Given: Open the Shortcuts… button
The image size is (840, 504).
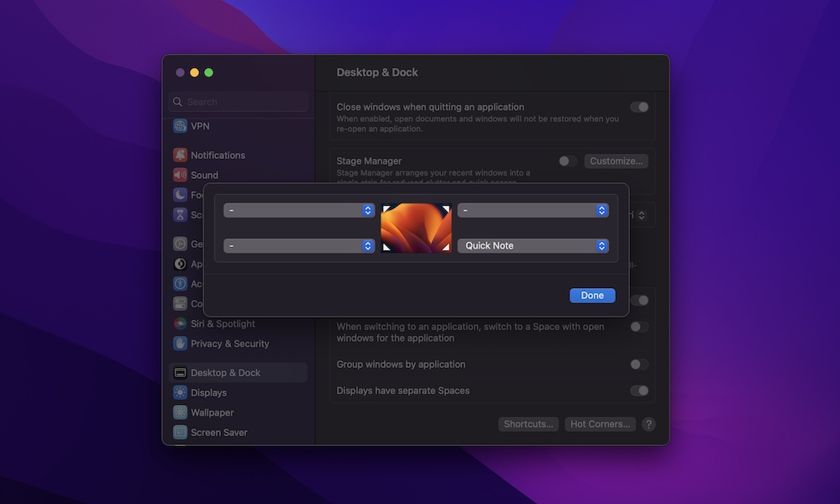Looking at the screenshot, I should 528,424.
